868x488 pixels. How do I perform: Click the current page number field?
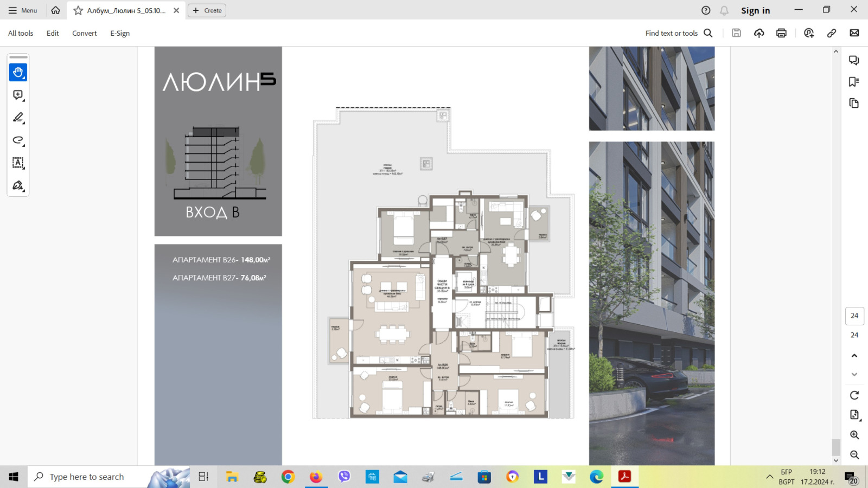(854, 316)
